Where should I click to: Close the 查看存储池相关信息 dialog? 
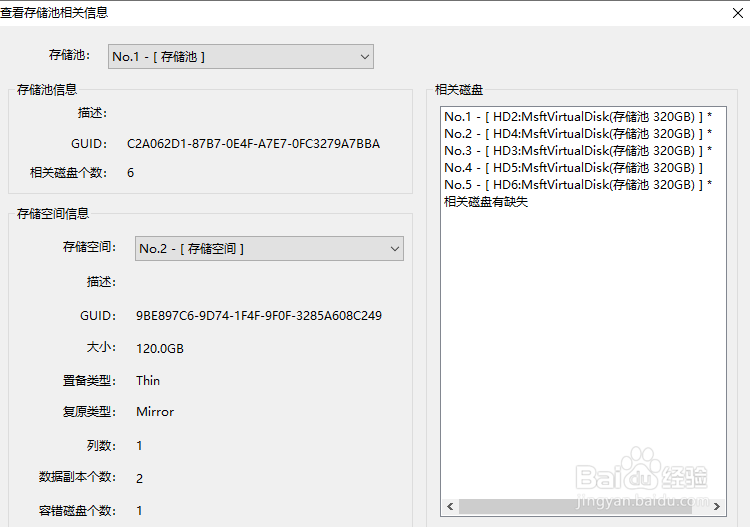pos(738,13)
